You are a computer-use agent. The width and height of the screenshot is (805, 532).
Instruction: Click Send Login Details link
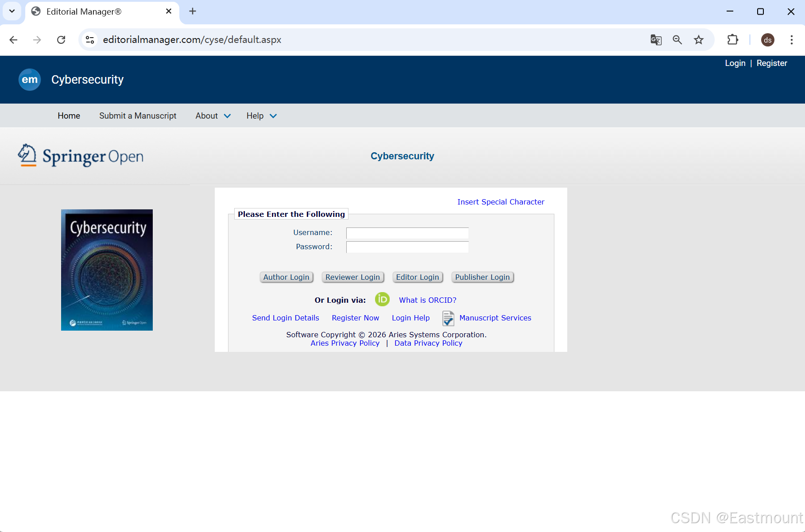(286, 318)
